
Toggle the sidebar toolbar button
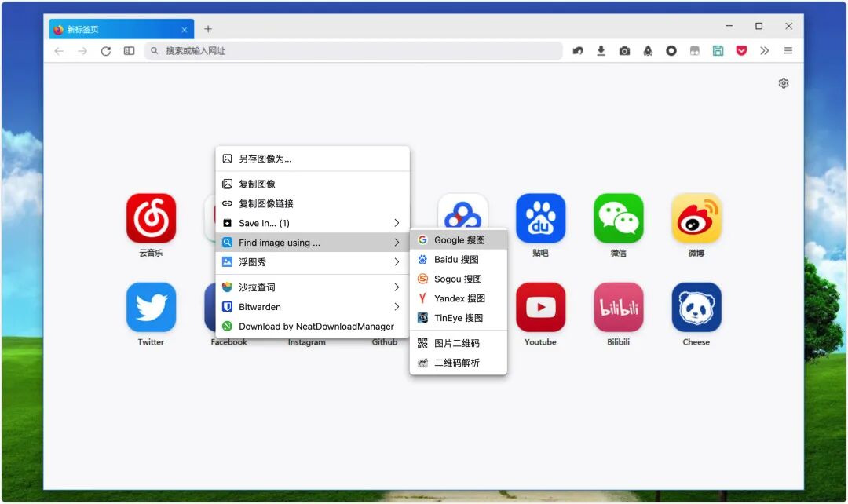[129, 51]
